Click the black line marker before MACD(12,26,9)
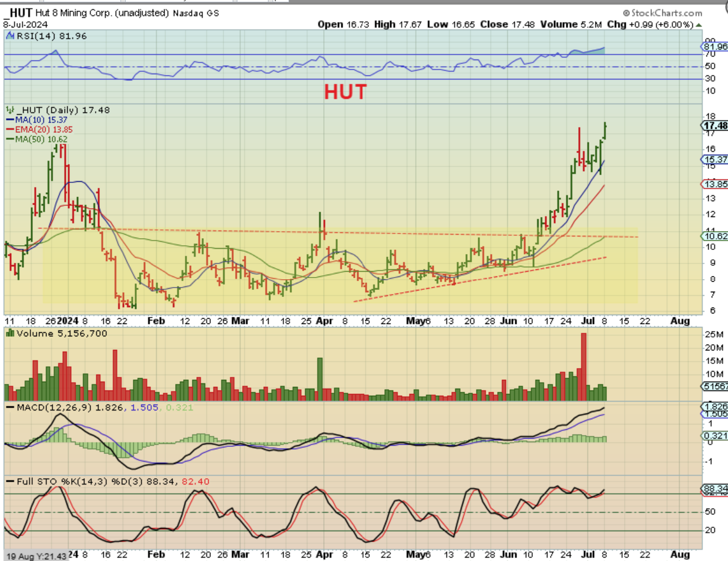 click(x=11, y=408)
